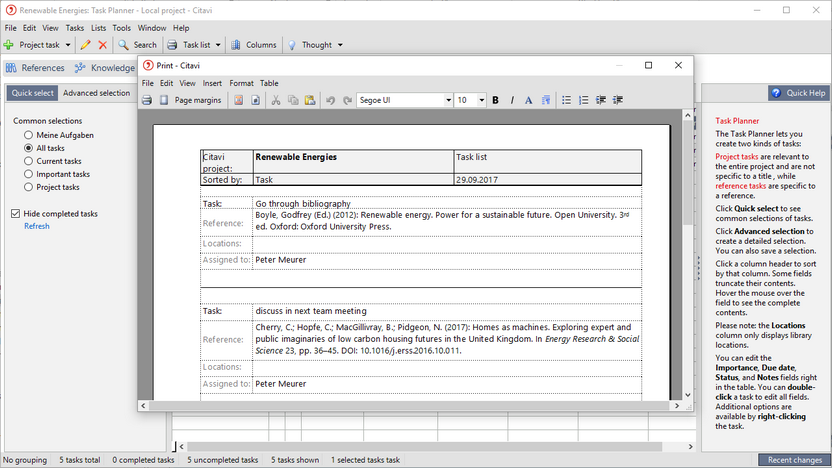Click the Peter Meurer cell in first task
Image resolution: width=832 pixels, height=468 pixels.
pyautogui.click(x=447, y=260)
